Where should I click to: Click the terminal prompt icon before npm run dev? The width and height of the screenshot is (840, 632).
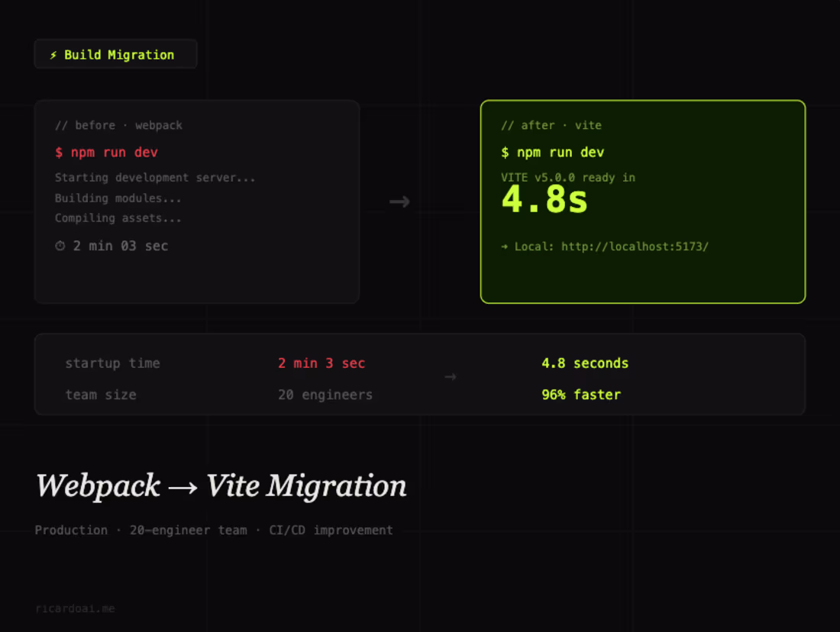[506, 152]
